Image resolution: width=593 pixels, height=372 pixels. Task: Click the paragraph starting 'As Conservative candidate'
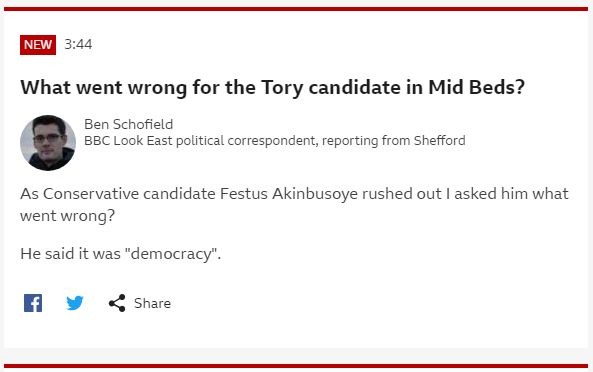(294, 205)
